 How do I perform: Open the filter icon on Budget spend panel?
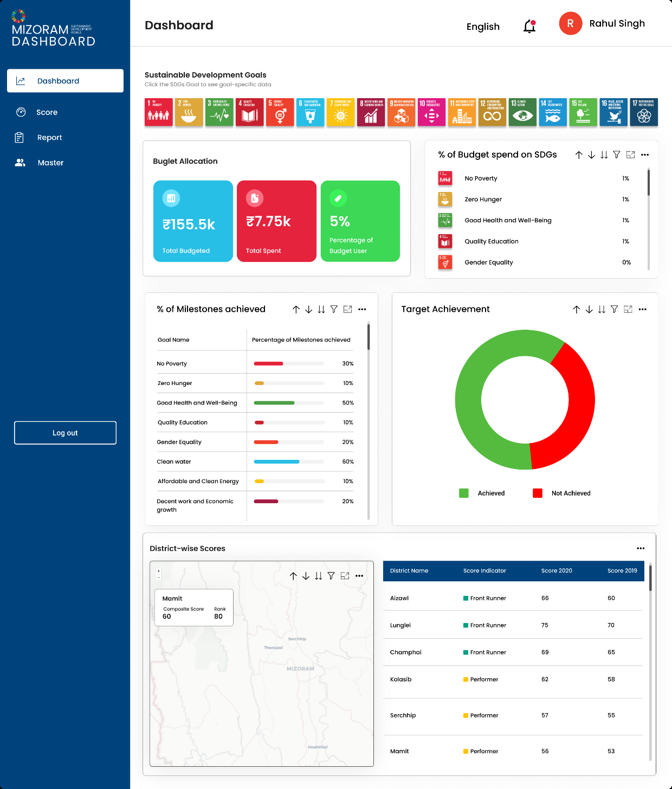617,155
